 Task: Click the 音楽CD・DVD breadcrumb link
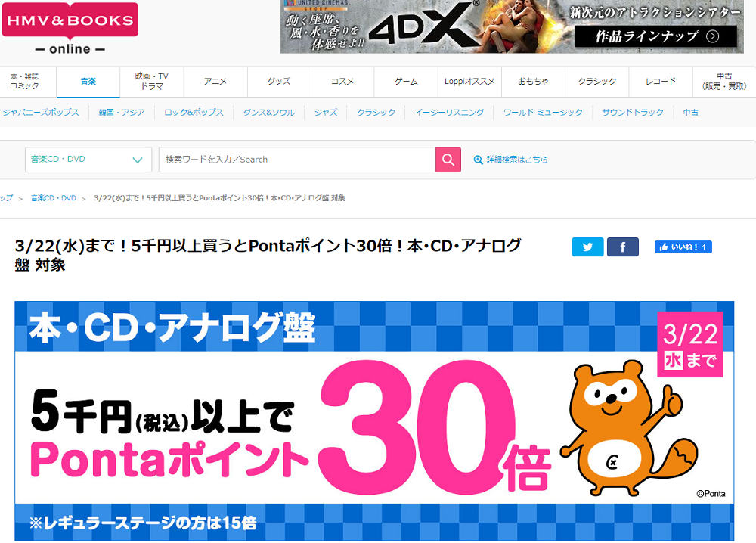tap(54, 198)
